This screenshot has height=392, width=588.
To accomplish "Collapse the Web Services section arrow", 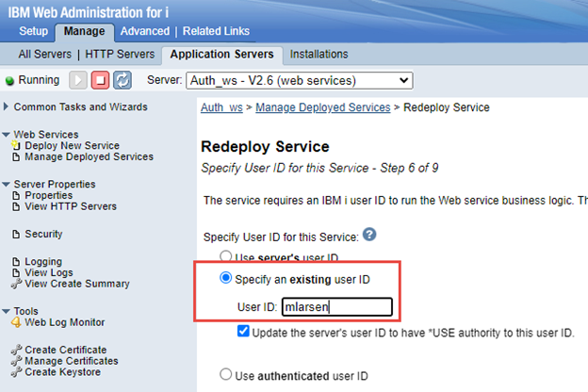I will tap(6, 135).
